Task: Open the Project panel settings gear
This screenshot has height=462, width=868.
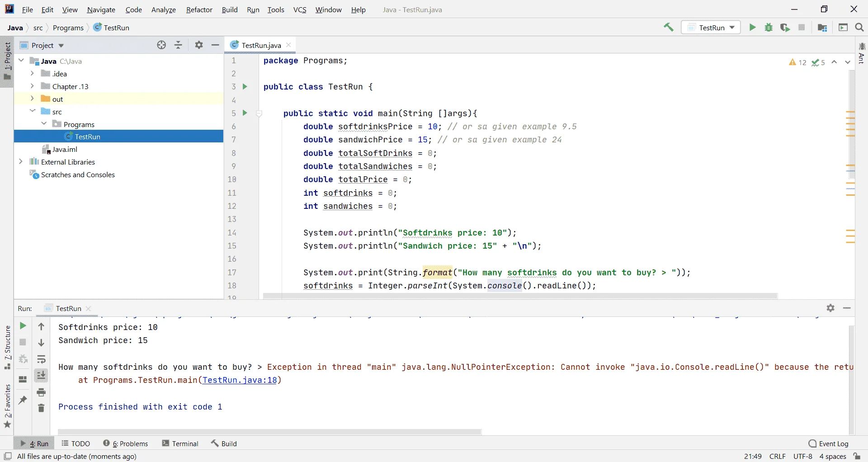Action: point(199,45)
